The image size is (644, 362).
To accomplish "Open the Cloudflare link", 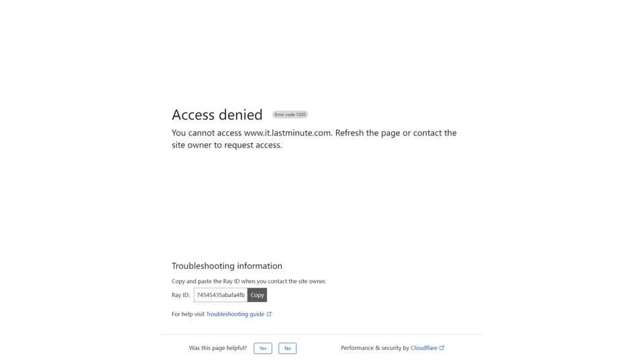I will (424, 348).
